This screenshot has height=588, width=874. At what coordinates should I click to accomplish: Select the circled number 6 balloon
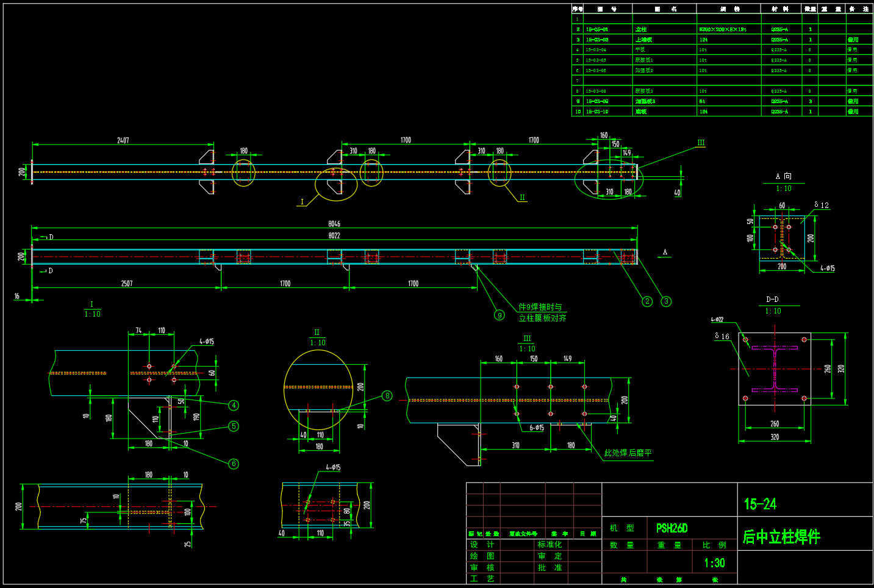click(234, 464)
